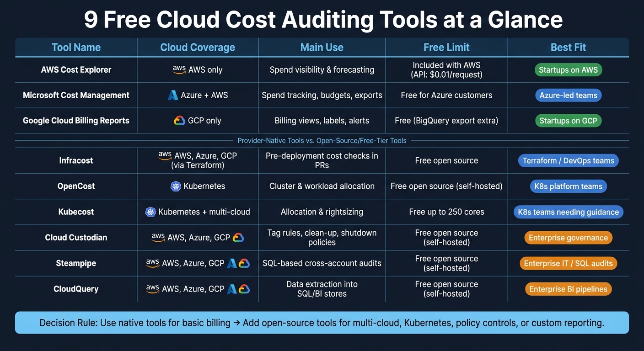Viewport: 644px width, 351px height.
Task: Click the AWS logo in Cloud Custodian row
Action: (x=158, y=237)
